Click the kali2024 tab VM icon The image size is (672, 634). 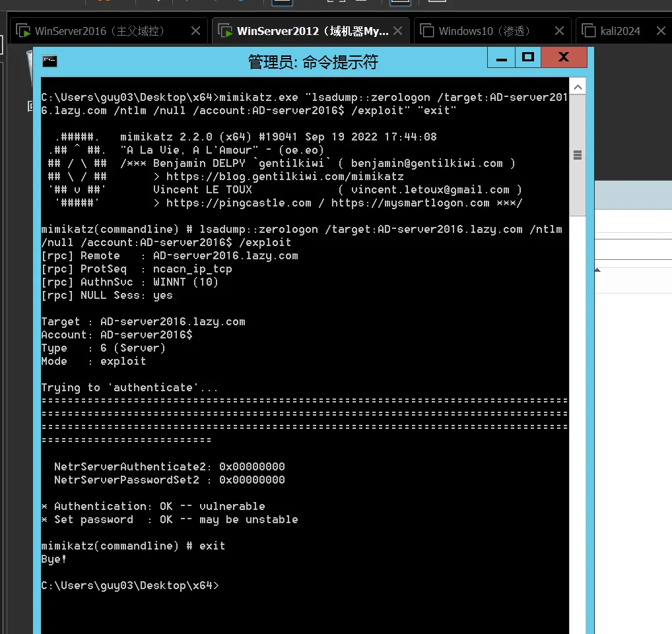[588, 31]
